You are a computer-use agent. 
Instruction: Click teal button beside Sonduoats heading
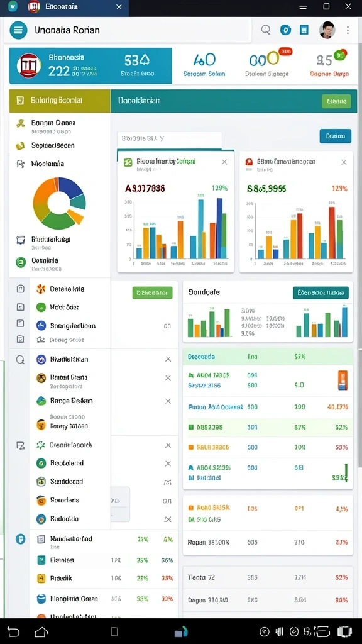321,293
